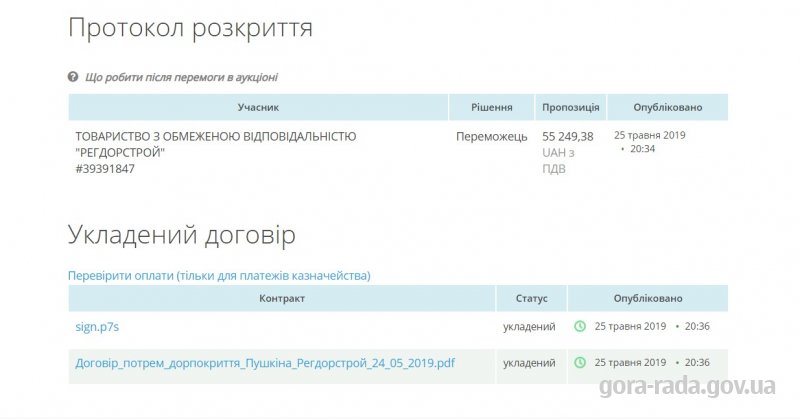Screen dimensions: 800x419
Task: Click the 'Протокол розкриття' heading
Action: click(190, 28)
